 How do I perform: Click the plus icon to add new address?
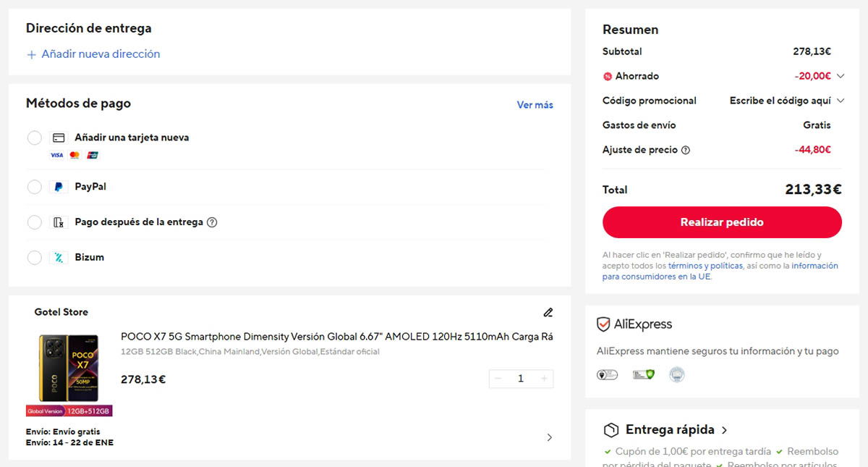pyautogui.click(x=31, y=54)
